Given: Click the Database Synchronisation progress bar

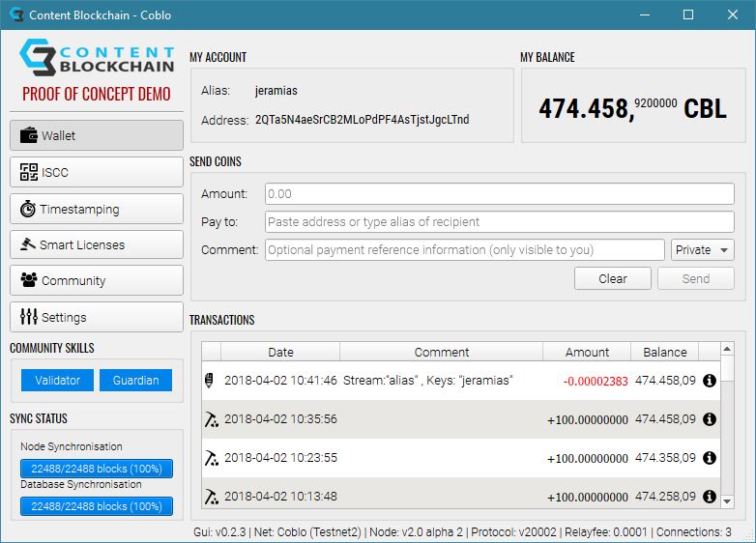Looking at the screenshot, I should tap(97, 506).
